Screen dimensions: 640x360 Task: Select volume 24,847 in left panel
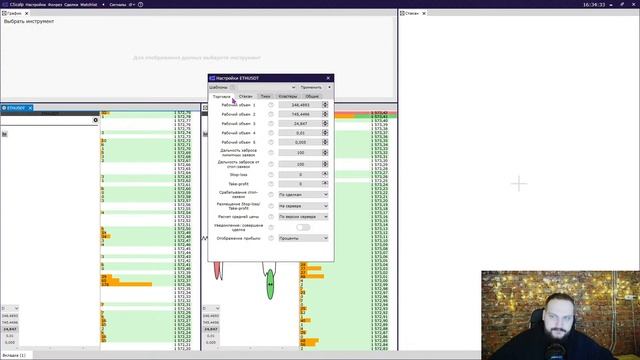click(x=10, y=329)
